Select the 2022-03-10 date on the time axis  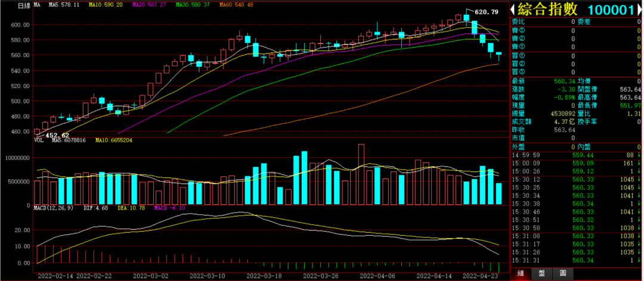point(208,276)
